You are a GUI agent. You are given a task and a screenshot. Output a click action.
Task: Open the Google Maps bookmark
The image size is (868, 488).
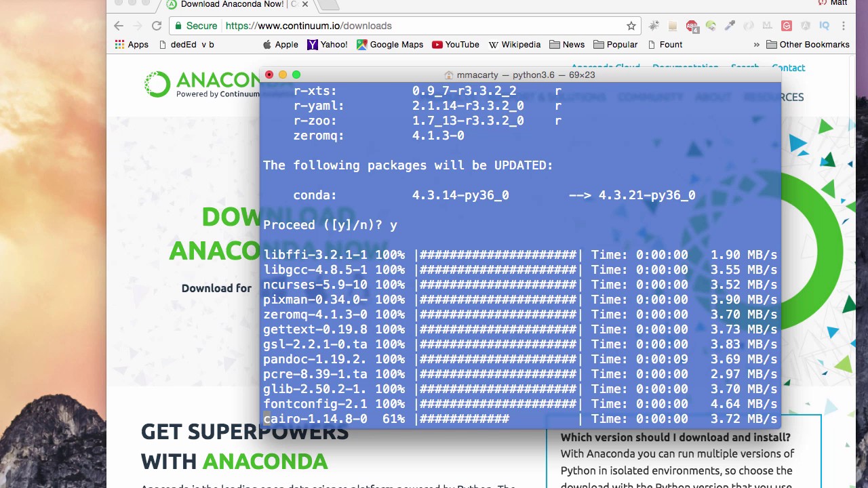390,45
